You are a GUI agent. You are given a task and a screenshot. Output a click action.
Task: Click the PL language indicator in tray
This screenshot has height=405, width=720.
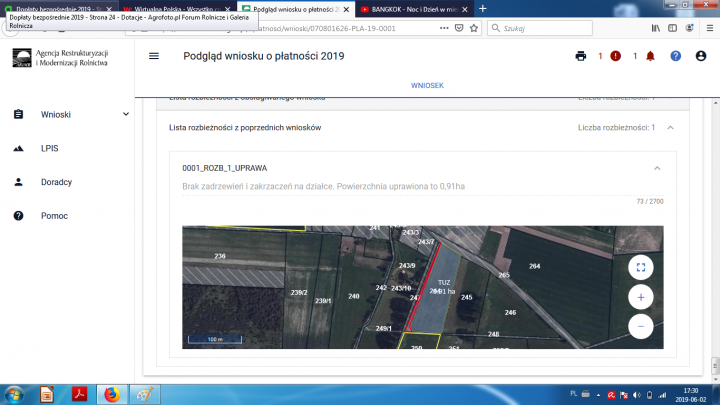(x=573, y=394)
